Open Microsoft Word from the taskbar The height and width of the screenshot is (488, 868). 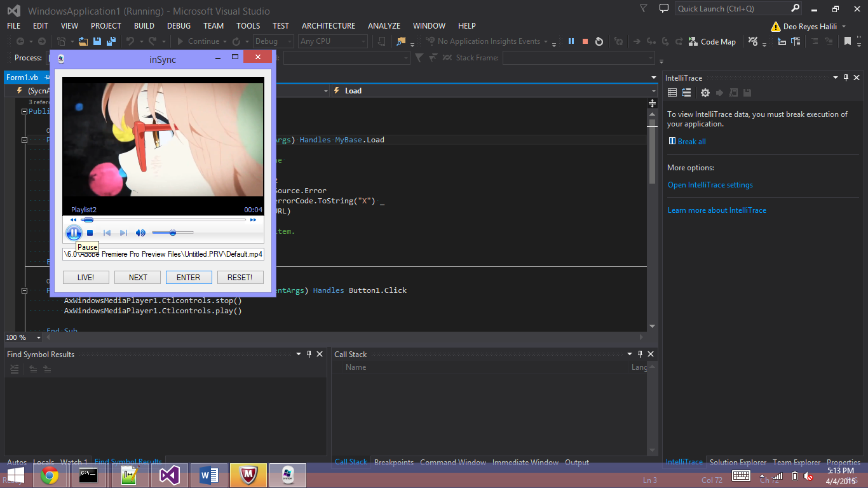[209, 475]
